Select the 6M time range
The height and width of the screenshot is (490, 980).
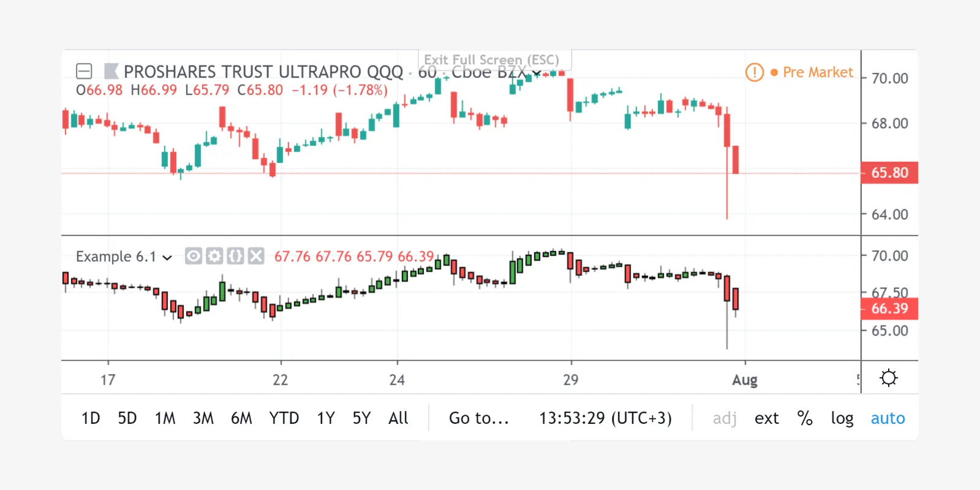click(x=241, y=418)
